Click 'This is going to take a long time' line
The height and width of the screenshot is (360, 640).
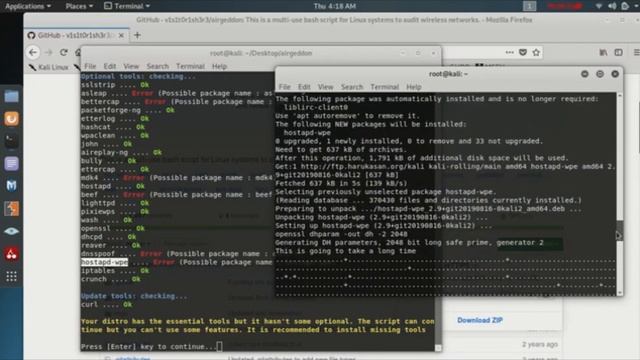coord(346,251)
